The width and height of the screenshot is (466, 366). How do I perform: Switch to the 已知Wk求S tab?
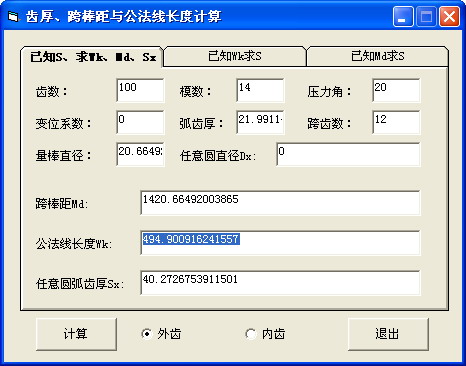click(235, 56)
